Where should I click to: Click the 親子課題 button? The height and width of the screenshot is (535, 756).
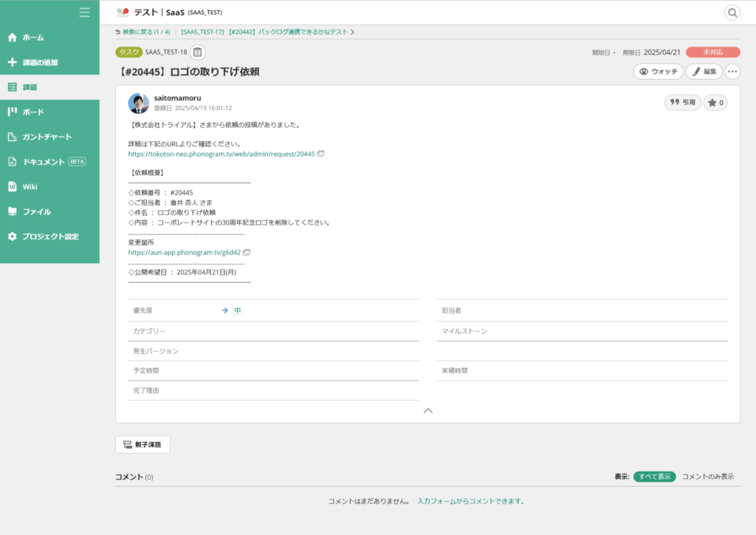[x=142, y=444]
